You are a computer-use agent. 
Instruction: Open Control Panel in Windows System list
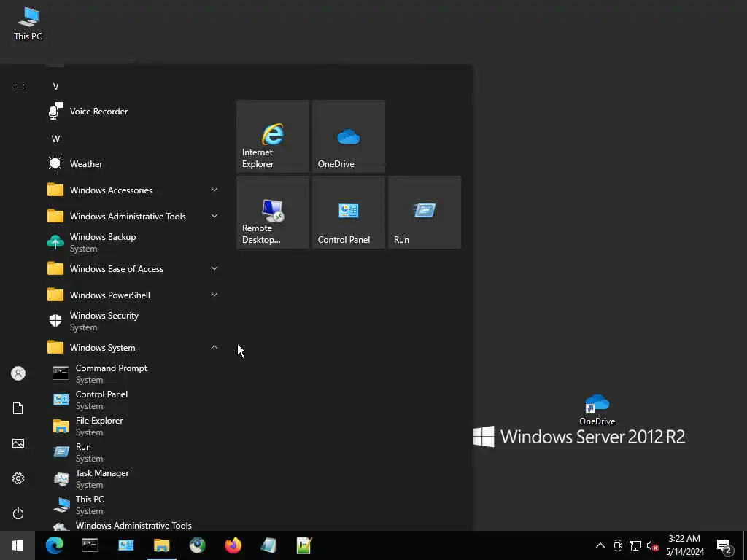(133, 400)
